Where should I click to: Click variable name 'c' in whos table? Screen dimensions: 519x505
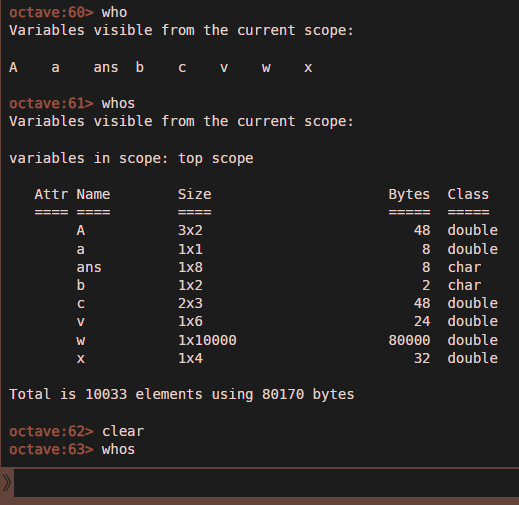click(81, 304)
